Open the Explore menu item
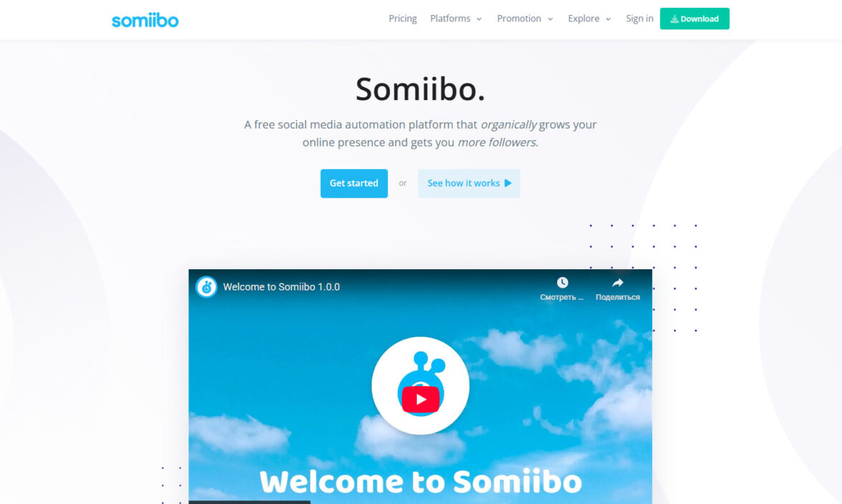The image size is (842, 504). [584, 19]
